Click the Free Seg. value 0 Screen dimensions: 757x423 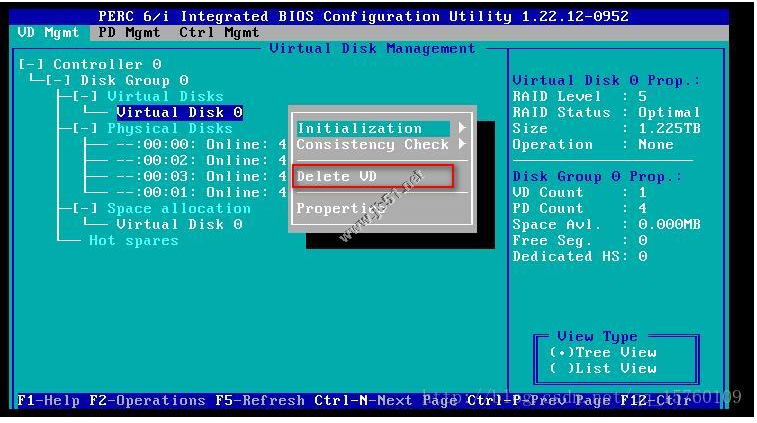point(642,240)
